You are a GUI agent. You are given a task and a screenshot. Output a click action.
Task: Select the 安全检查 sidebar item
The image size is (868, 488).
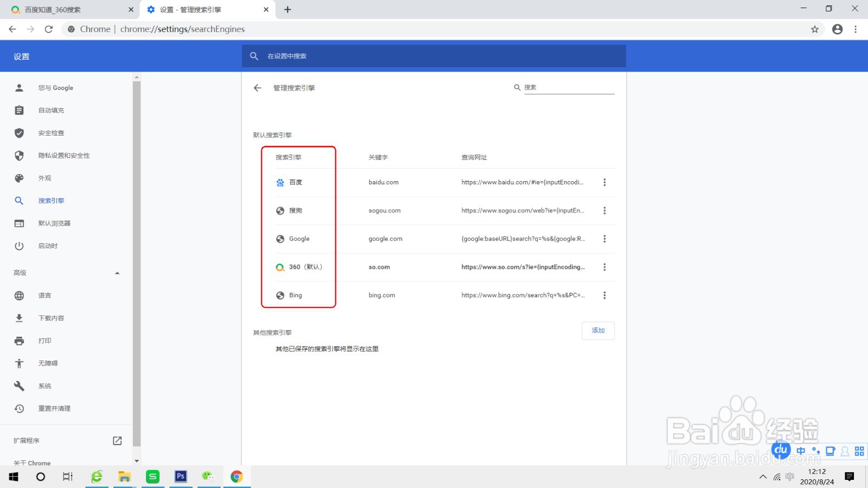[x=51, y=133]
